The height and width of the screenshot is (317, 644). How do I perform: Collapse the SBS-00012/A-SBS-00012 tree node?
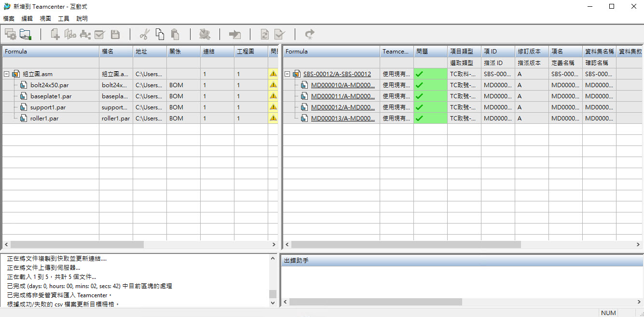287,74
